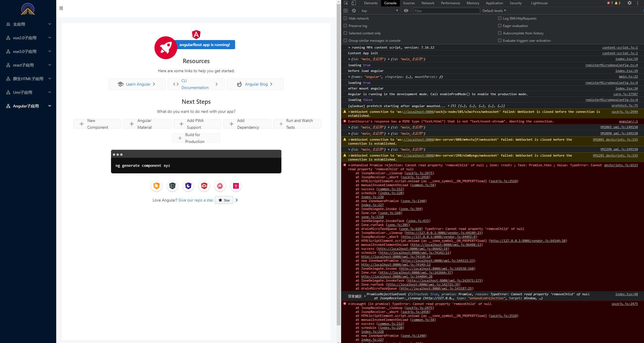Click the Angular shield logo
The height and width of the screenshot is (343, 644).
196,34
